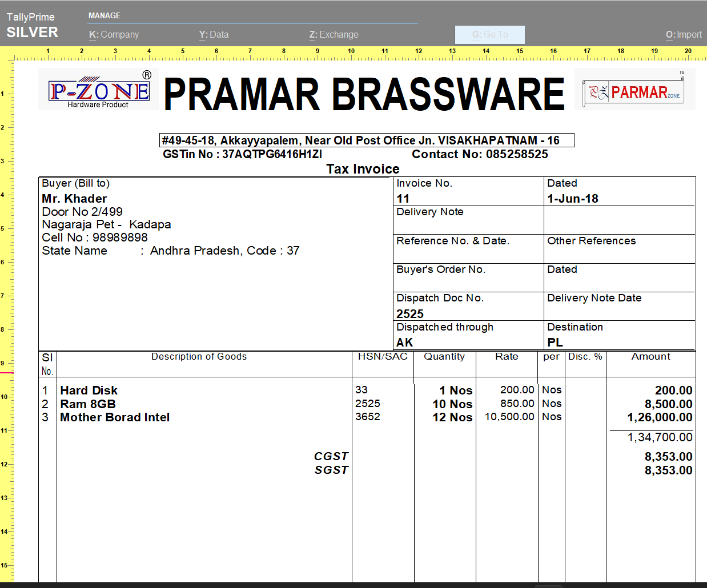Click quantity 10 Nos
The image size is (707, 588).
(452, 404)
